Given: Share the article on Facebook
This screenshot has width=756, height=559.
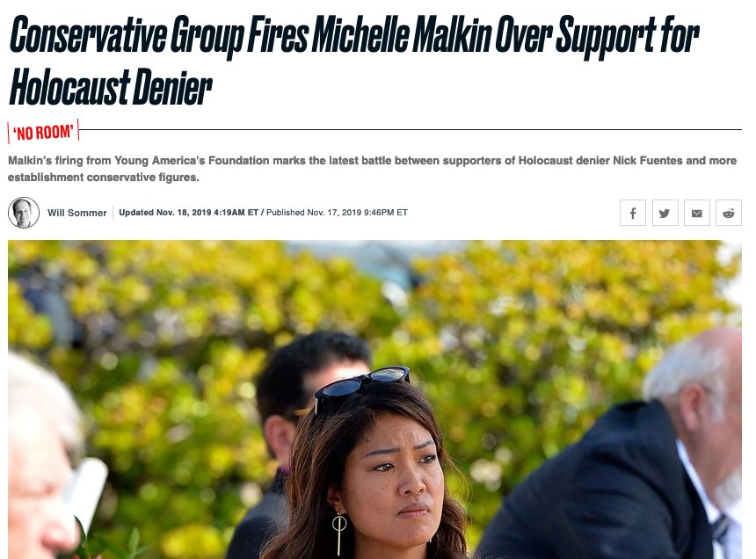Looking at the screenshot, I should click(633, 213).
